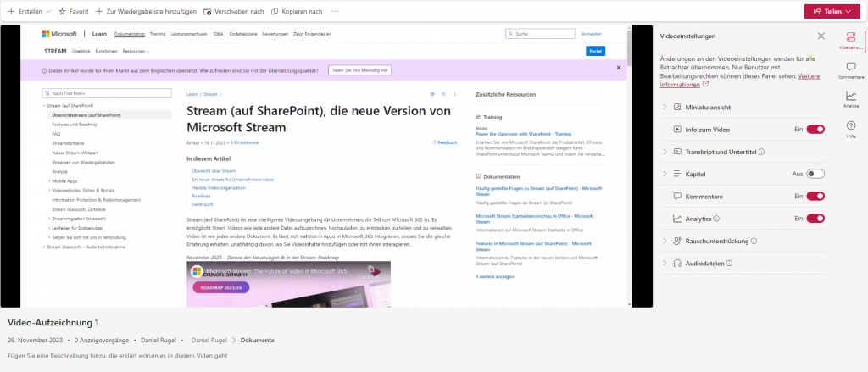Click the Microsoft logo in the video
868x372 pixels.
tap(60, 34)
